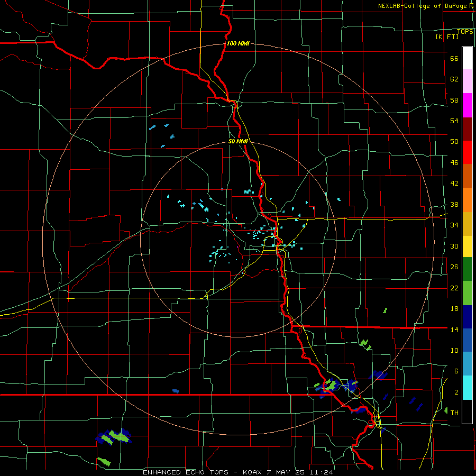The width and height of the screenshot is (476, 476).
Task: Click the "62" legend value
Action: pyautogui.click(x=454, y=79)
